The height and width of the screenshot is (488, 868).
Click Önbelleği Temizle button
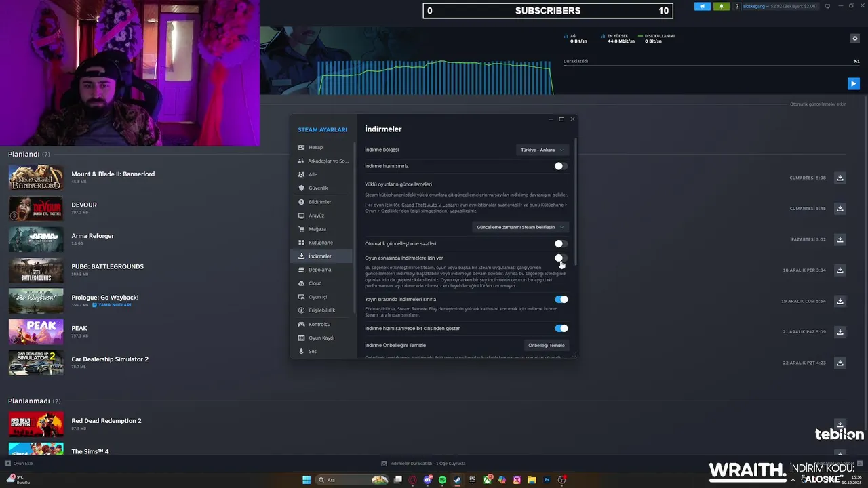coord(546,345)
